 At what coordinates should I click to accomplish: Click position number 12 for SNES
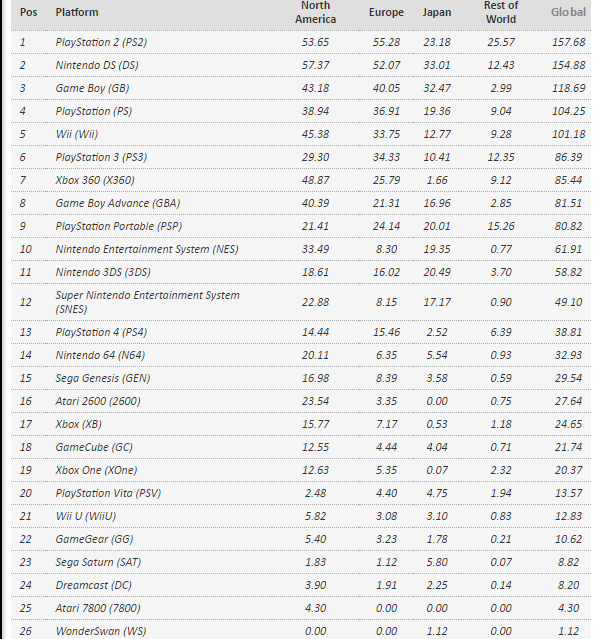coord(25,302)
